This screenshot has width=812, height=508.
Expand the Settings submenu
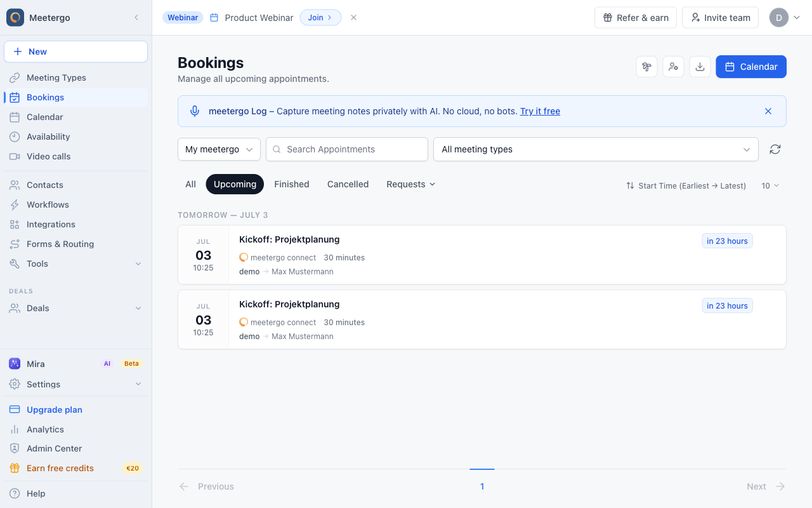click(76, 384)
